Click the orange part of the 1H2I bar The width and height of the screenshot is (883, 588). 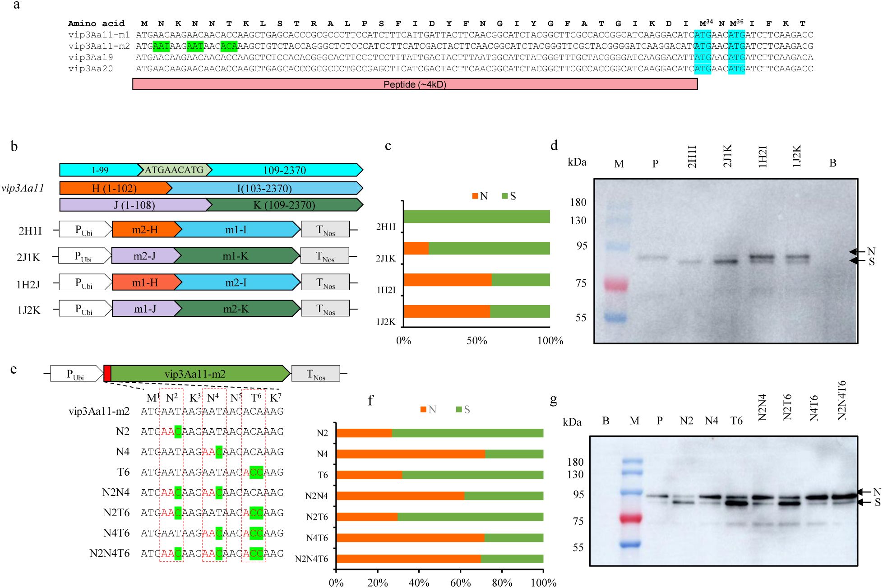(448, 280)
